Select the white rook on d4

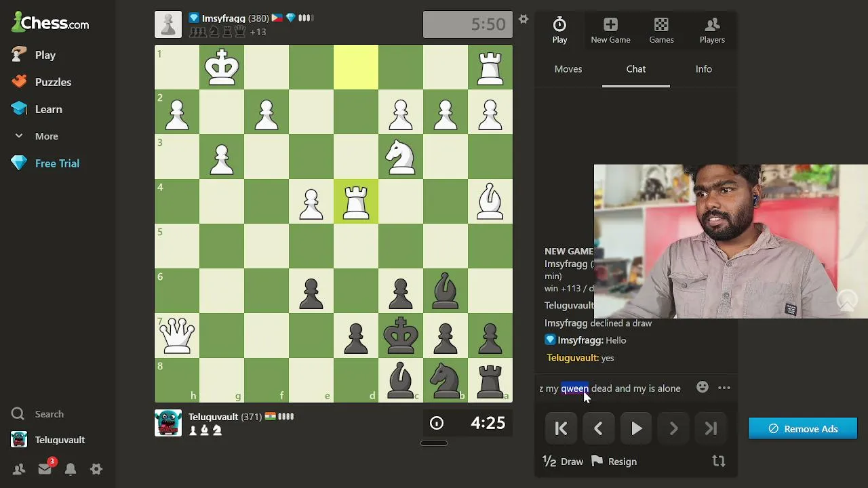(x=356, y=201)
